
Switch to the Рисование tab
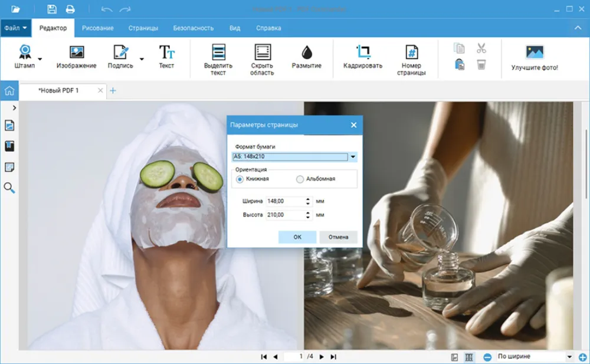tap(98, 28)
